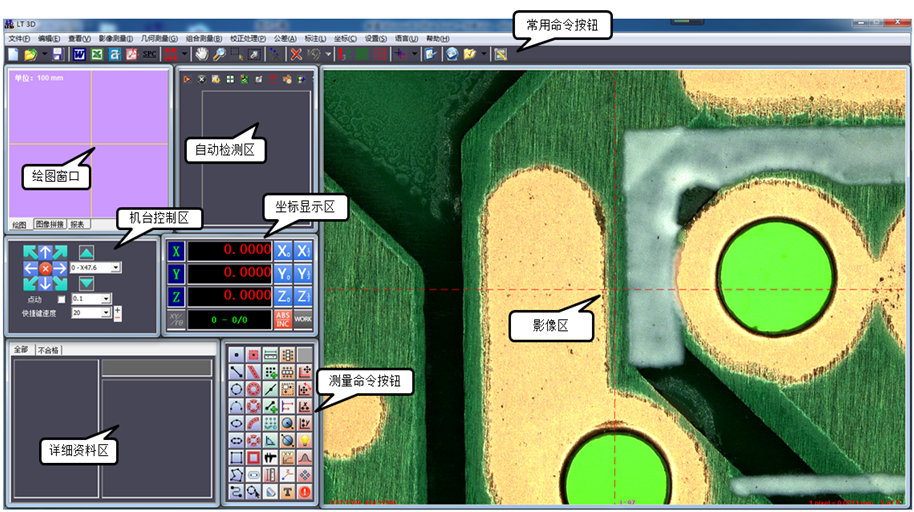
Task: Click the light bulb illumination icon
Action: 304,440
